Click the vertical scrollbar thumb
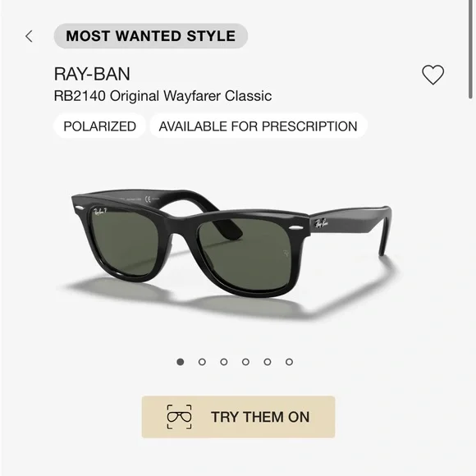Image resolution: width=476 pixels, height=476 pixels. [470, 49]
